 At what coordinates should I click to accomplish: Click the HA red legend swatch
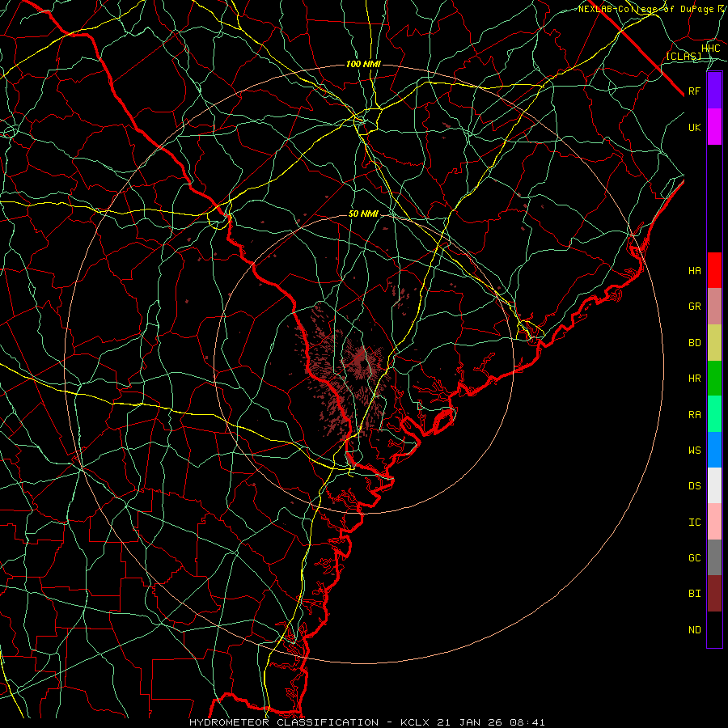point(714,270)
